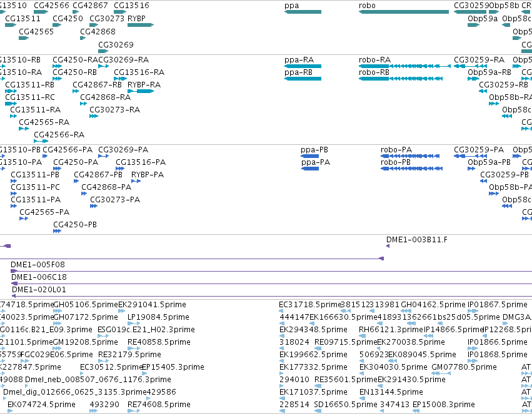
Task: Click the CG42867 gene label
Action: tap(90, 6)
